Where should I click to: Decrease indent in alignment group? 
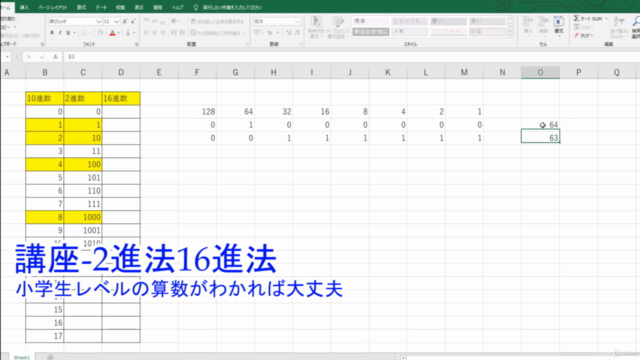174,33
